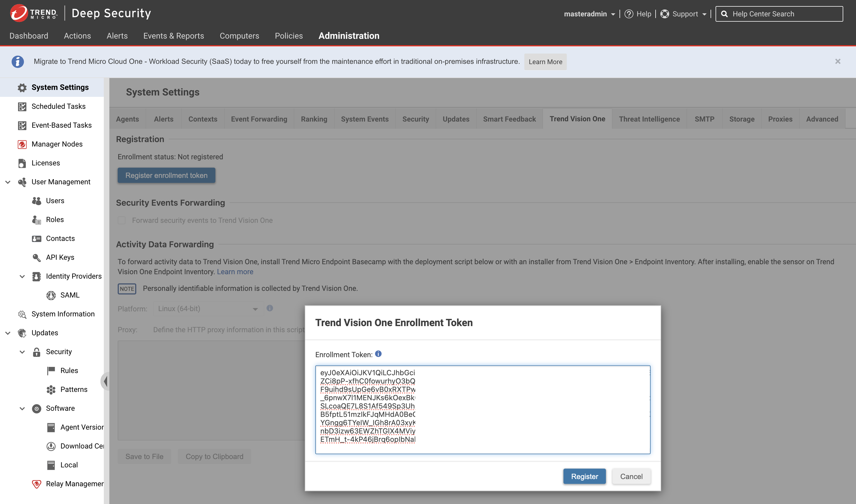This screenshot has height=504, width=856.
Task: Dismiss the migration banner
Action: point(838,61)
